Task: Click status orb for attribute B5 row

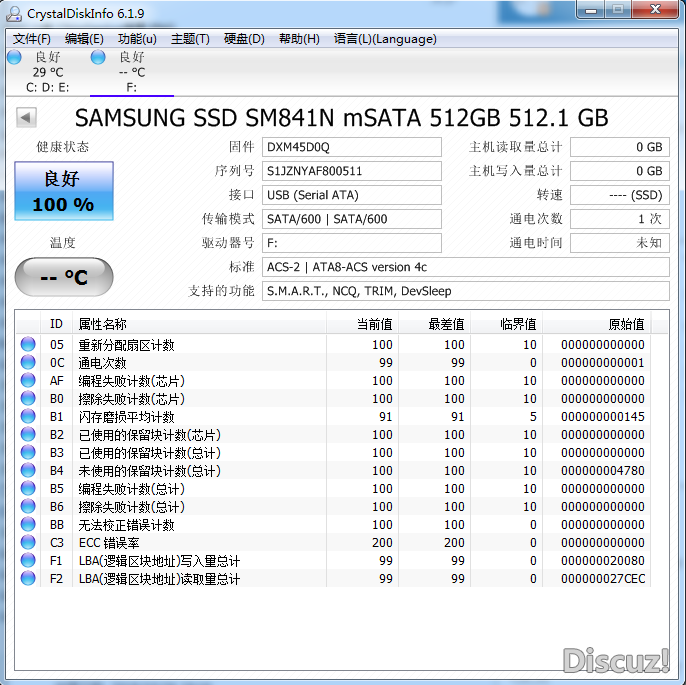Action: click(x=28, y=488)
